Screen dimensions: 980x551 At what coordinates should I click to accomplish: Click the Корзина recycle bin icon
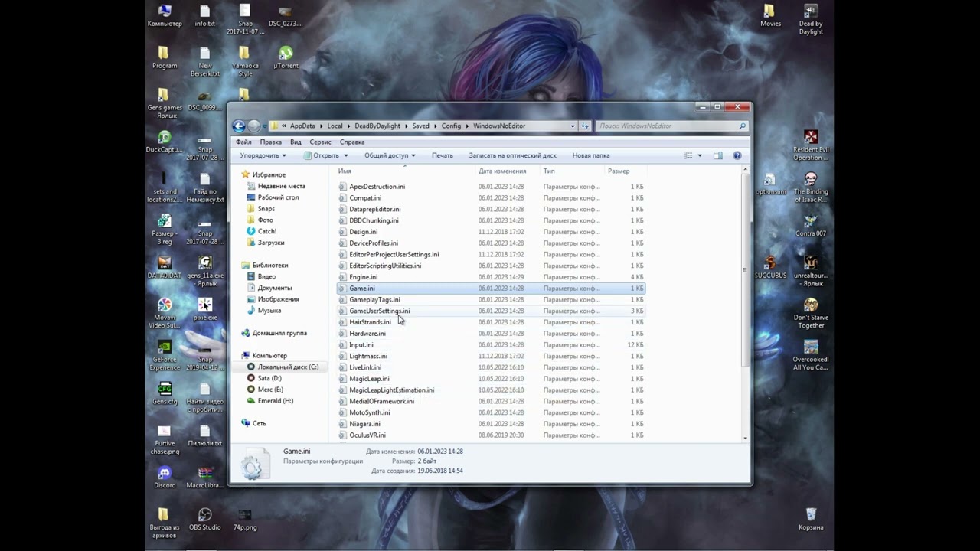[x=811, y=519]
